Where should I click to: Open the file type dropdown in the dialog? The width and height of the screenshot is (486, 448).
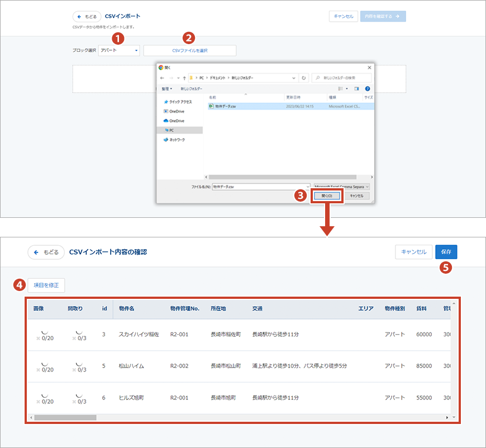pos(341,187)
